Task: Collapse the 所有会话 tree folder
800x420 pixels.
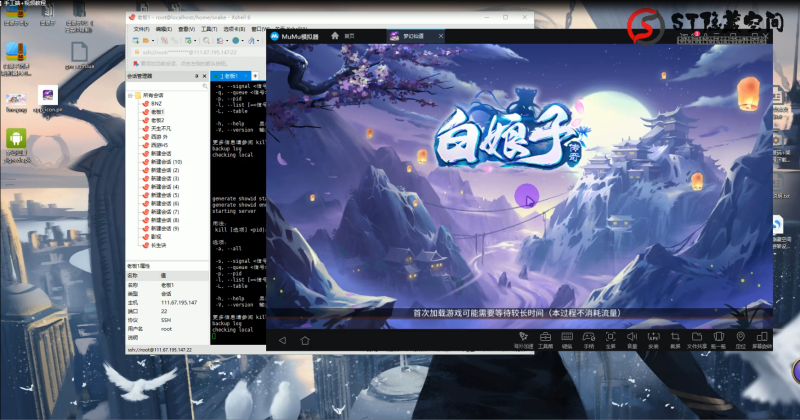Action: (131, 95)
